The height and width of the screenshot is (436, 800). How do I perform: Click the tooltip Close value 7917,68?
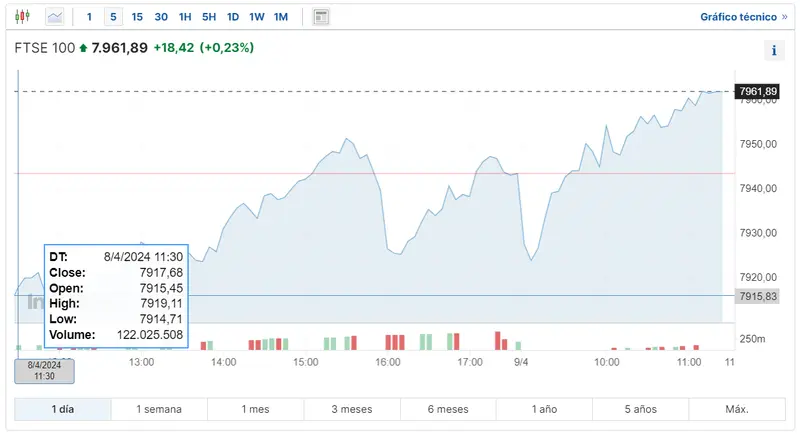[161, 273]
